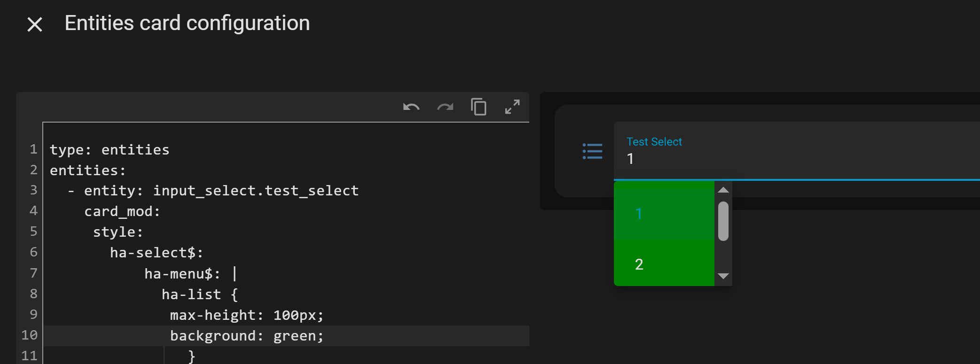Open the Test Select dropdown field

797,151
